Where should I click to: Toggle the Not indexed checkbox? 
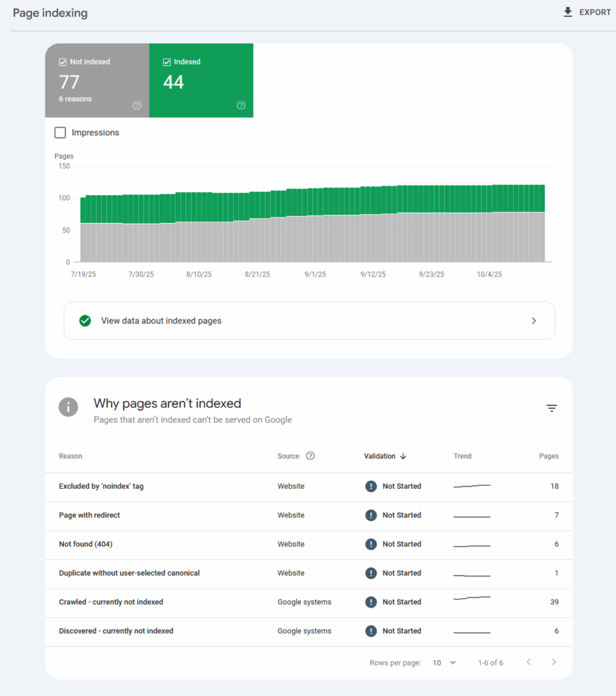click(62, 62)
